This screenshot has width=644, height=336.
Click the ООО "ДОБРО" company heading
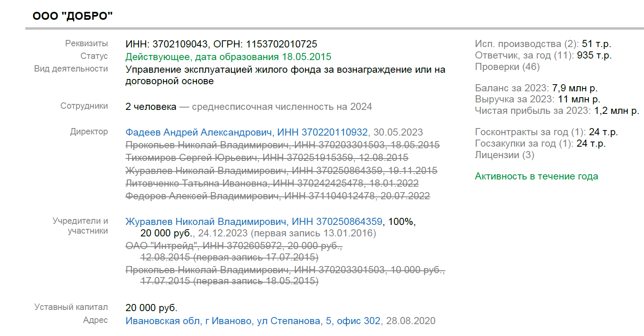point(73,16)
